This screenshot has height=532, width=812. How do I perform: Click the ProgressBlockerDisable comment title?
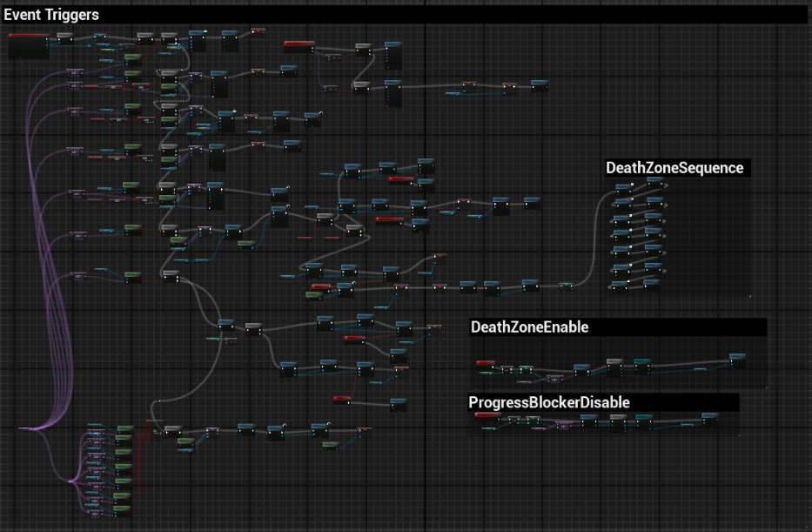(x=549, y=402)
